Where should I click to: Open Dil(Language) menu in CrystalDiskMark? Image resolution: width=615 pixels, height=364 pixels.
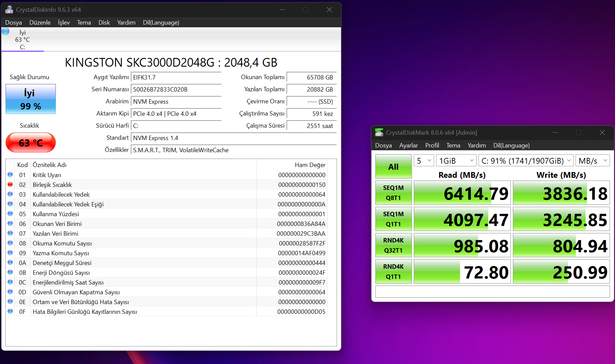click(x=512, y=145)
